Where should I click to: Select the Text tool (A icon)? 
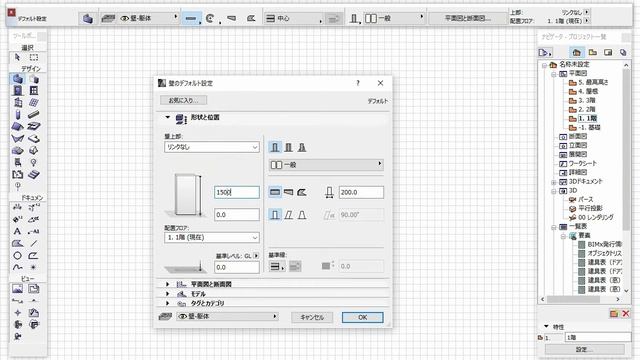pos(18,231)
